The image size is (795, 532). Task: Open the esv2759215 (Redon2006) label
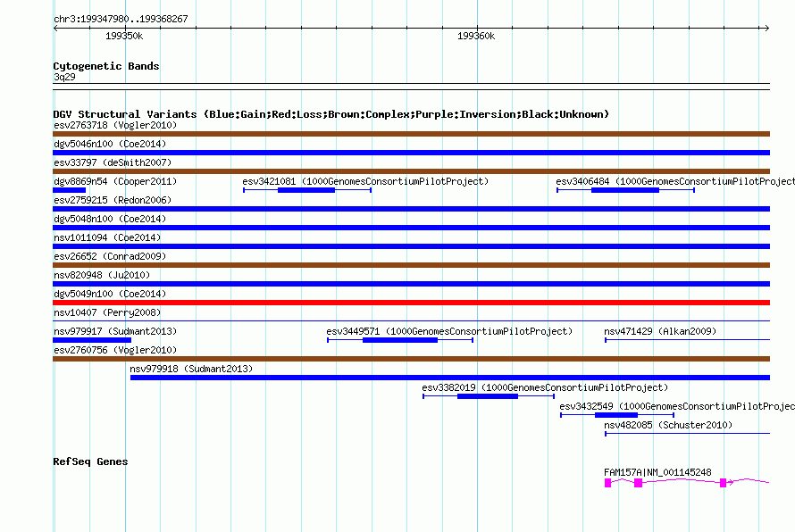point(113,200)
